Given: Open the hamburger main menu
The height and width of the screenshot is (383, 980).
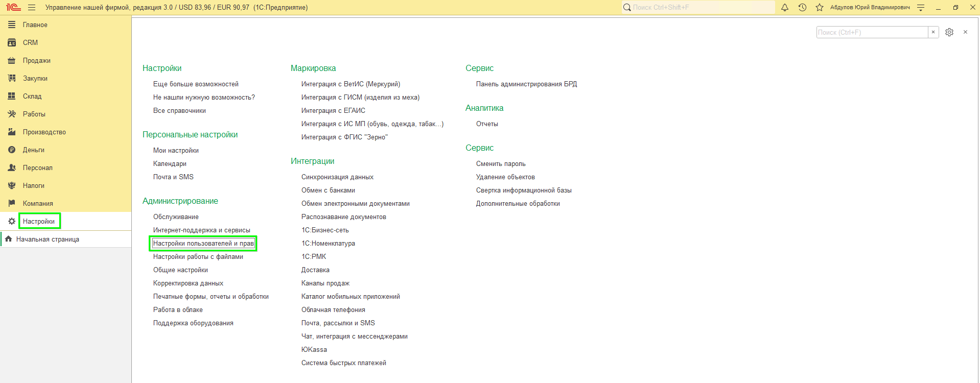Looking at the screenshot, I should click(x=32, y=7).
